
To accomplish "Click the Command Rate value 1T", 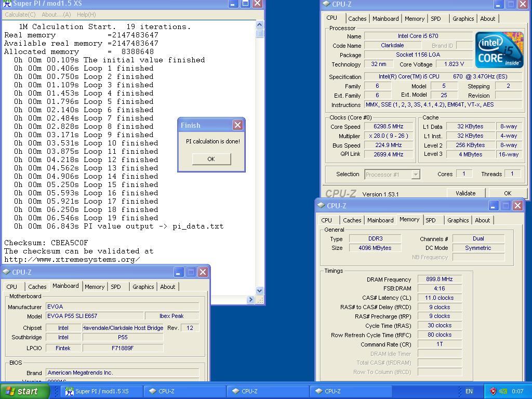I will click(x=440, y=344).
